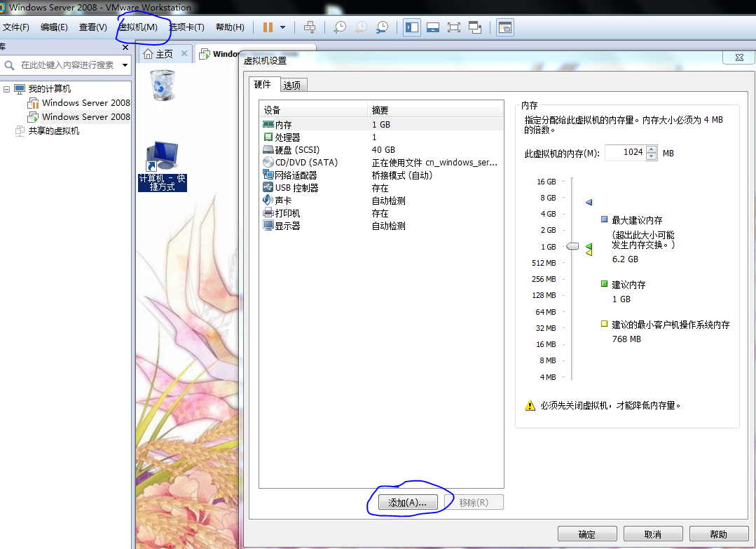Close the 虚拟机设置 dialog
The height and width of the screenshot is (549, 756).
[739, 57]
